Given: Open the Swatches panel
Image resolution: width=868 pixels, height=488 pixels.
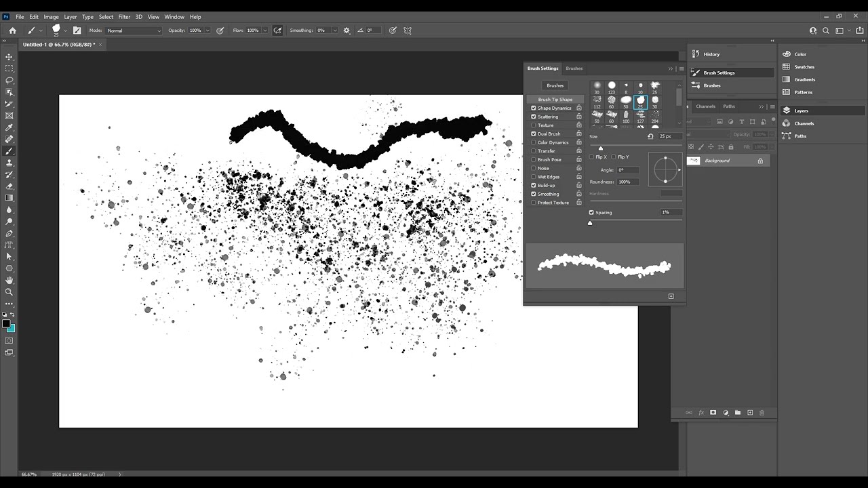Looking at the screenshot, I should 804,67.
